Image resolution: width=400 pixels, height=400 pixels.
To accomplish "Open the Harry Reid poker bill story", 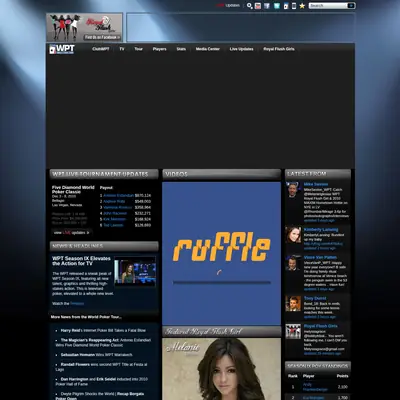I will [103, 330].
